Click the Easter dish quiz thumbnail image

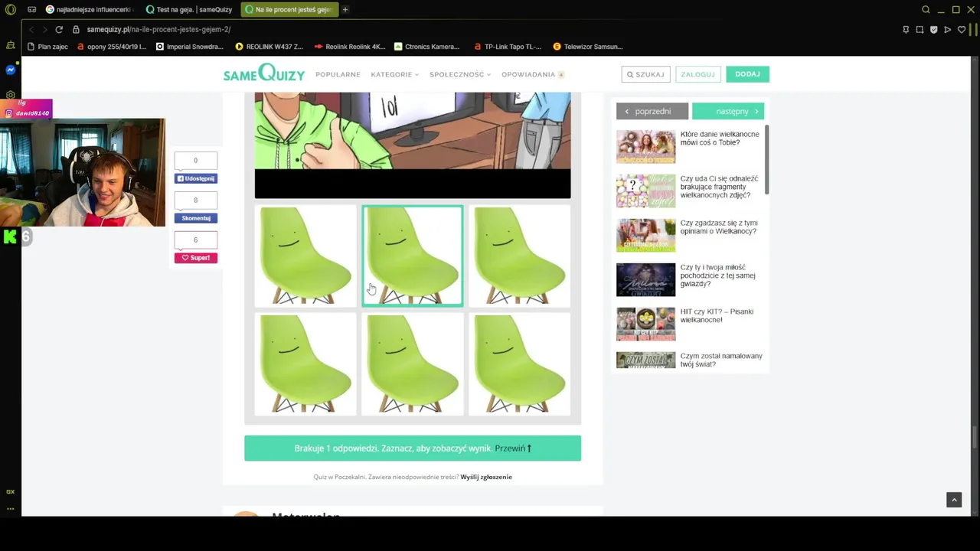click(x=646, y=147)
